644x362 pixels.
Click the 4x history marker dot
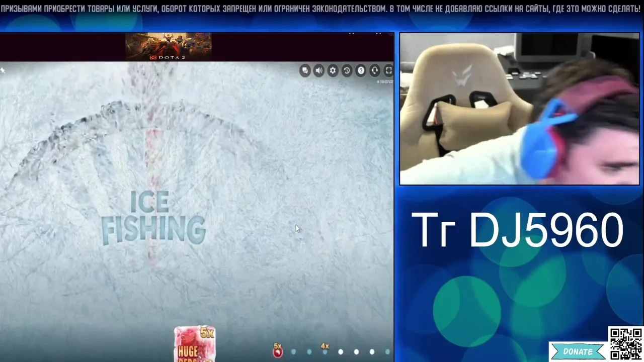click(x=325, y=348)
